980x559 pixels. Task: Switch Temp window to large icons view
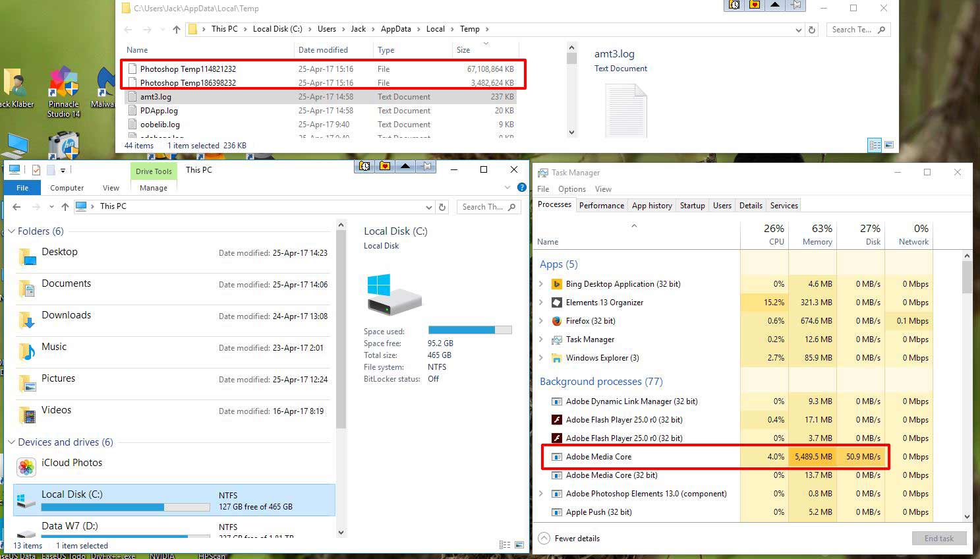click(889, 145)
